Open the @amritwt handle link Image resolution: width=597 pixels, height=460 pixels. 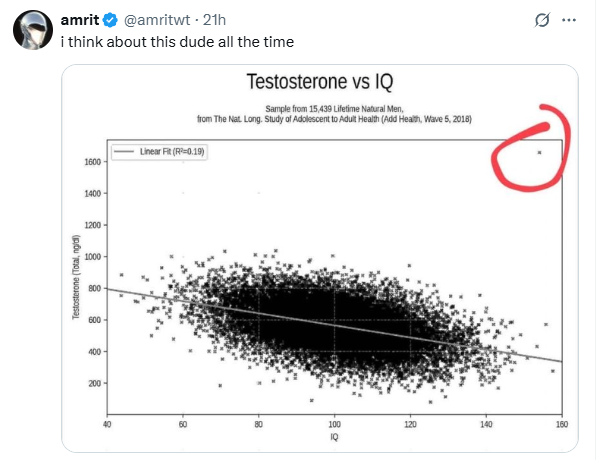click(x=157, y=20)
